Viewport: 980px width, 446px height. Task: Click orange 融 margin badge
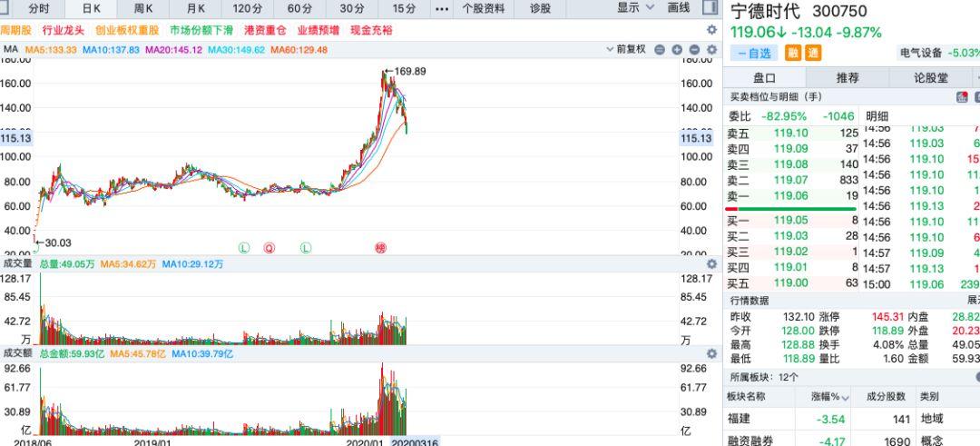click(793, 54)
